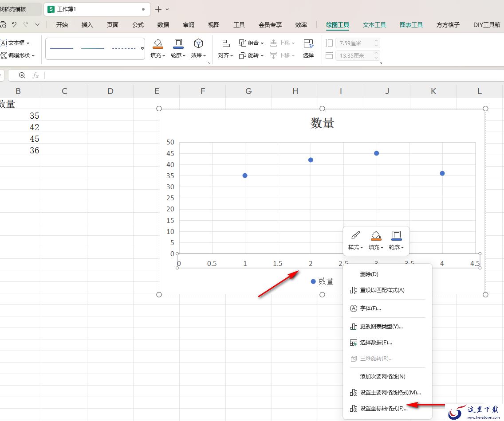Click the undo arrow icon
The height and width of the screenshot is (421, 504).
click(14, 24)
